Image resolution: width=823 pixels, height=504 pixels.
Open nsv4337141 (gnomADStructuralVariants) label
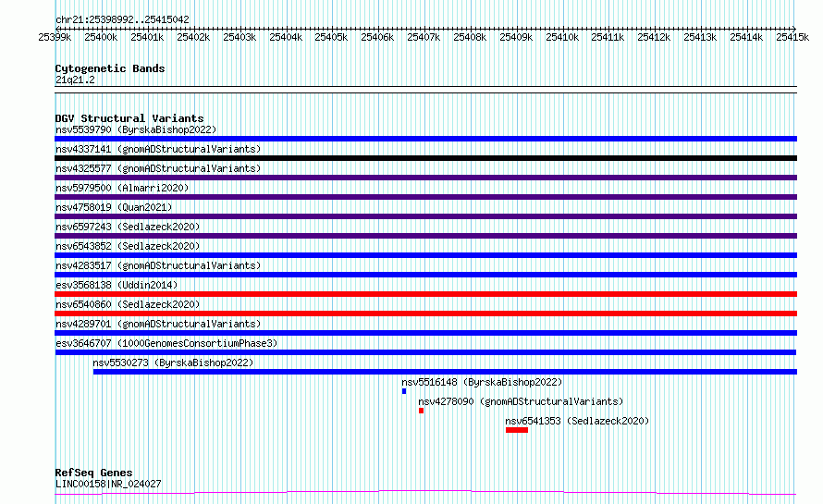pos(158,149)
